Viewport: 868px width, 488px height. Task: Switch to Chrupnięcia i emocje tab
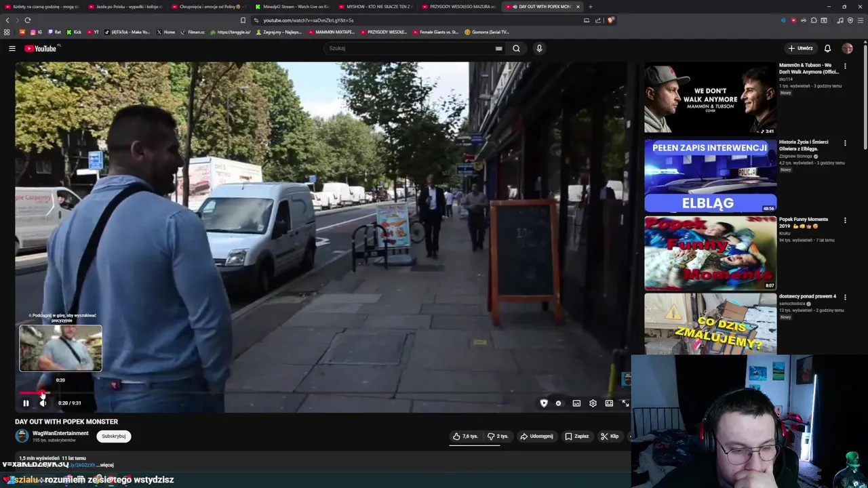pos(211,7)
